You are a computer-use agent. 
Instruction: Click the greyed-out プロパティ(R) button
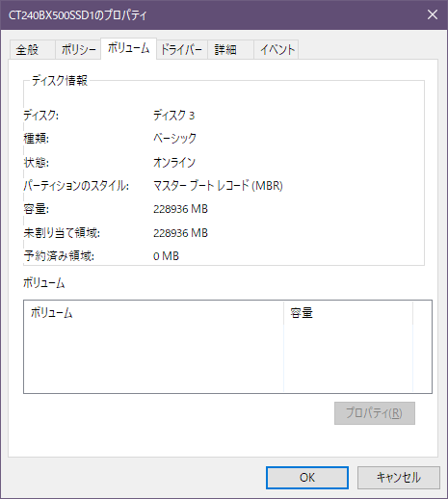tap(375, 413)
